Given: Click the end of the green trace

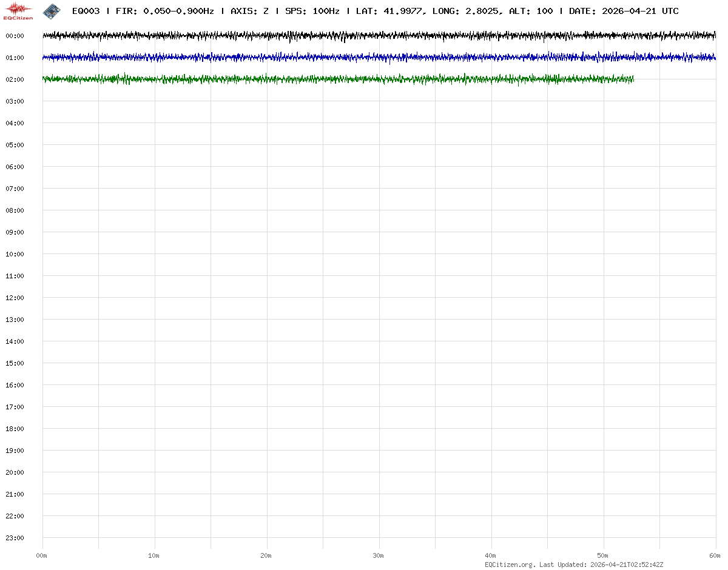Looking at the screenshot, I should 633,79.
